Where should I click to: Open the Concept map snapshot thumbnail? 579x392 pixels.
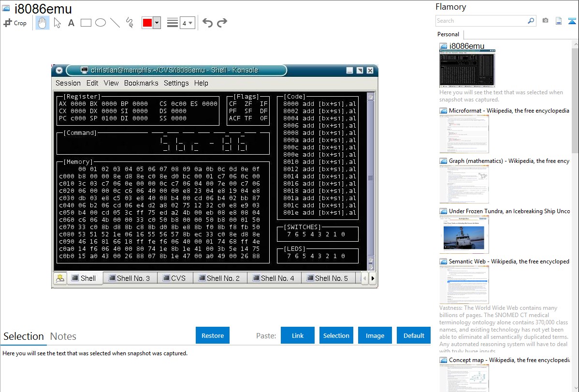click(x=464, y=378)
